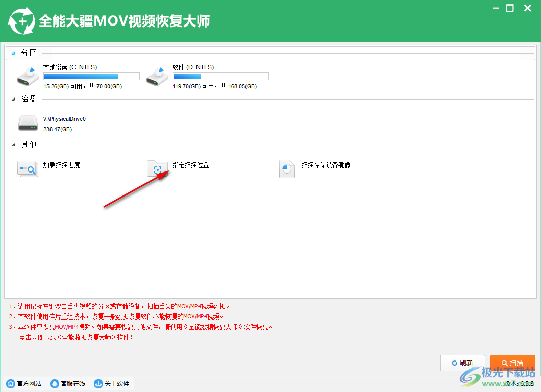
Task: Collapse the 磁盘 section
Action: click(13, 100)
